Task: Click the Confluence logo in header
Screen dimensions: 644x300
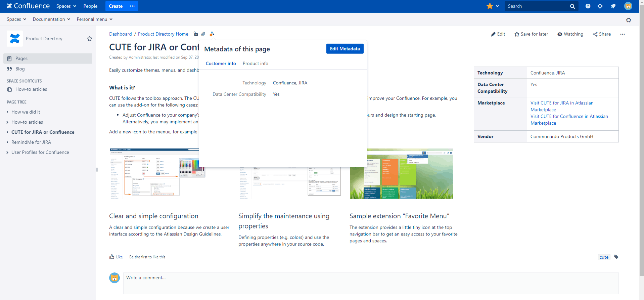Action: pyautogui.click(x=28, y=6)
